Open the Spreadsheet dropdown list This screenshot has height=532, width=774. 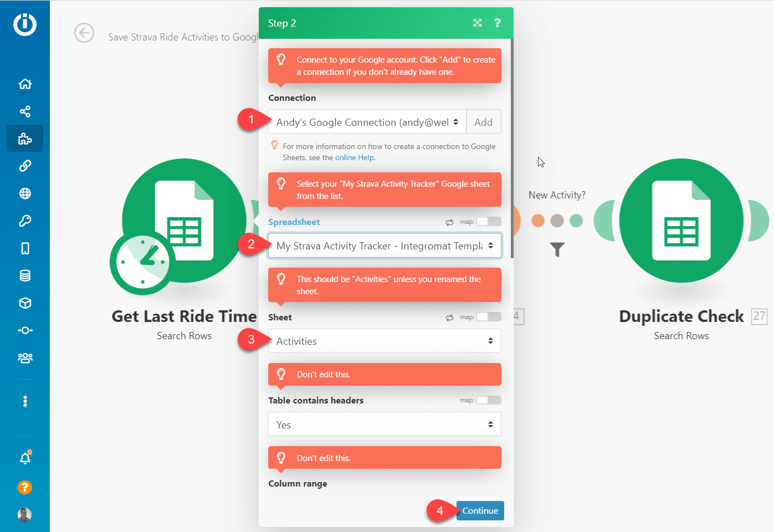click(x=385, y=245)
